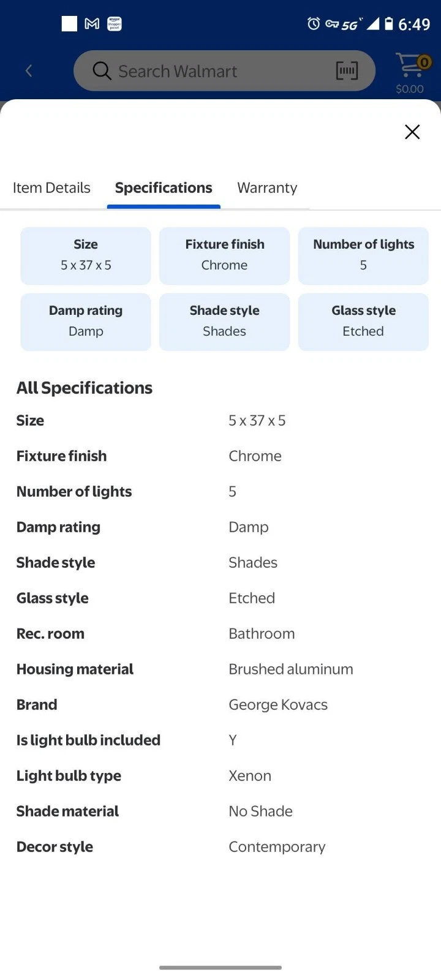Tap the Size 5 x 37 x 5 card
The height and width of the screenshot is (980, 441).
tap(86, 255)
